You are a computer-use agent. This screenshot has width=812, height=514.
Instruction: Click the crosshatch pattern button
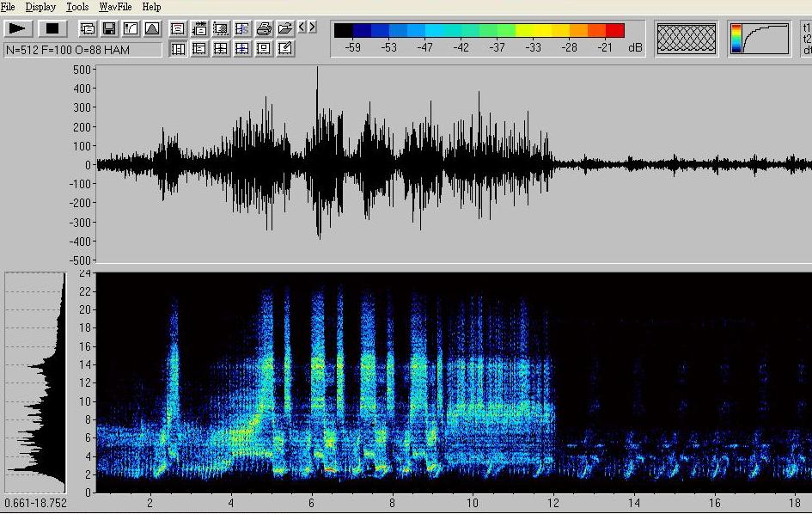click(687, 39)
